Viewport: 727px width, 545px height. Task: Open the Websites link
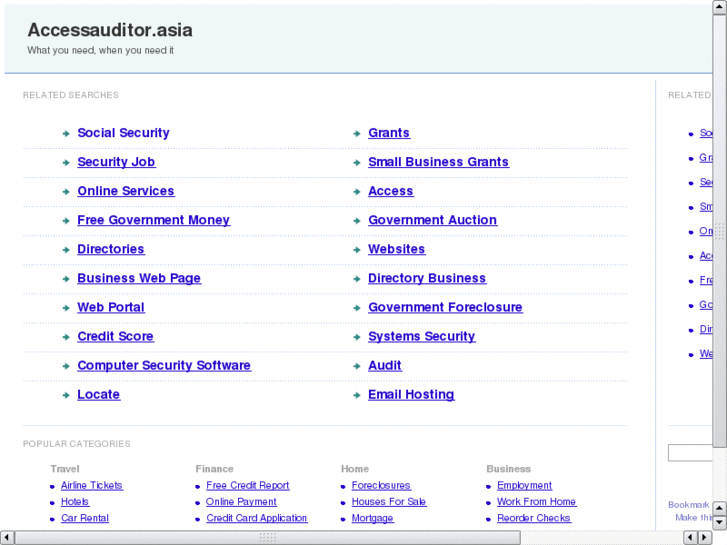[x=396, y=249]
